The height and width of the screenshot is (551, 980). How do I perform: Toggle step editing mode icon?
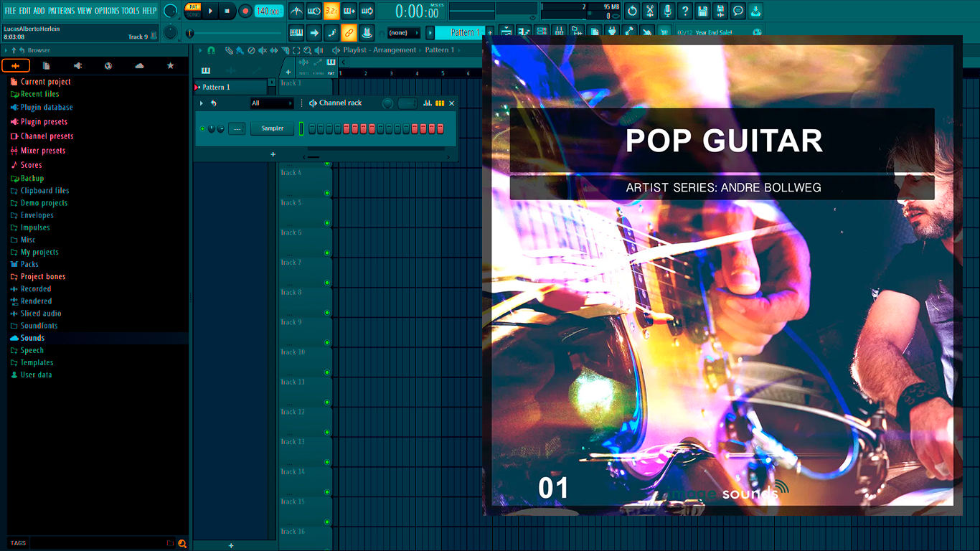tap(332, 32)
